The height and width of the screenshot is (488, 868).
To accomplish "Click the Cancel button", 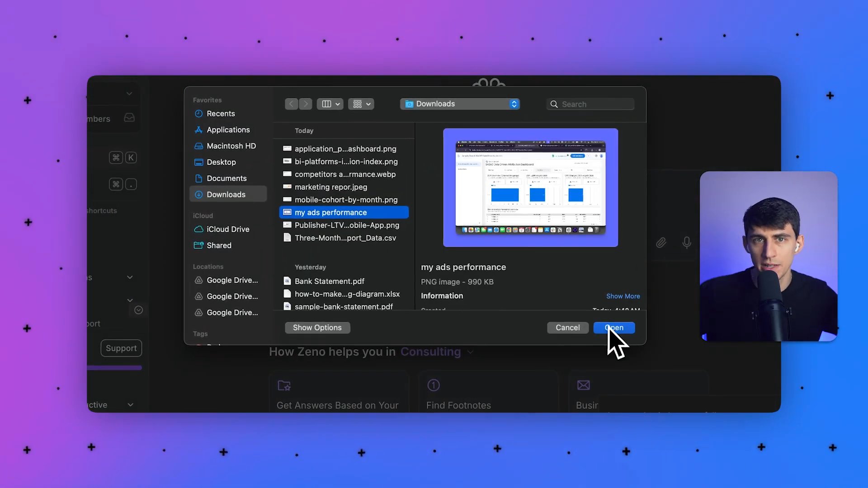I will 567,328.
